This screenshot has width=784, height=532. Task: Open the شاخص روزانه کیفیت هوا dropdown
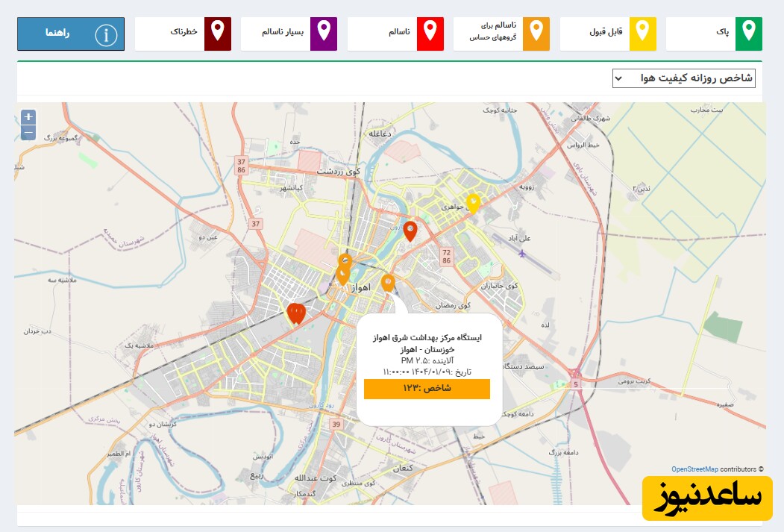pos(683,78)
